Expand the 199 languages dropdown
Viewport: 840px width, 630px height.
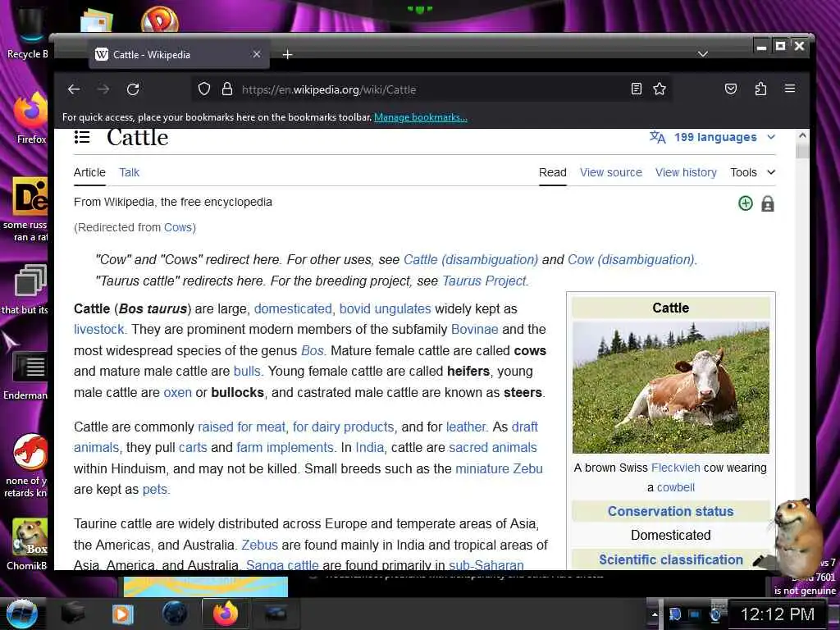click(713, 137)
